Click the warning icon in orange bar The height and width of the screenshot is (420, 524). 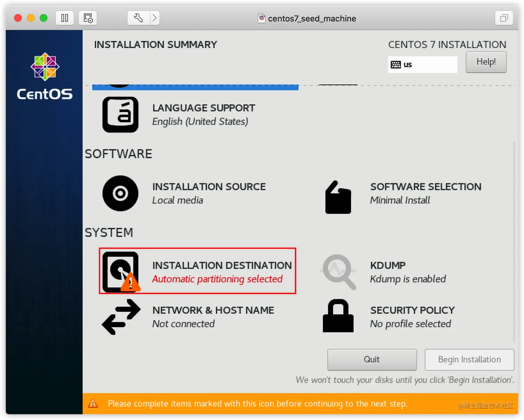point(93,403)
